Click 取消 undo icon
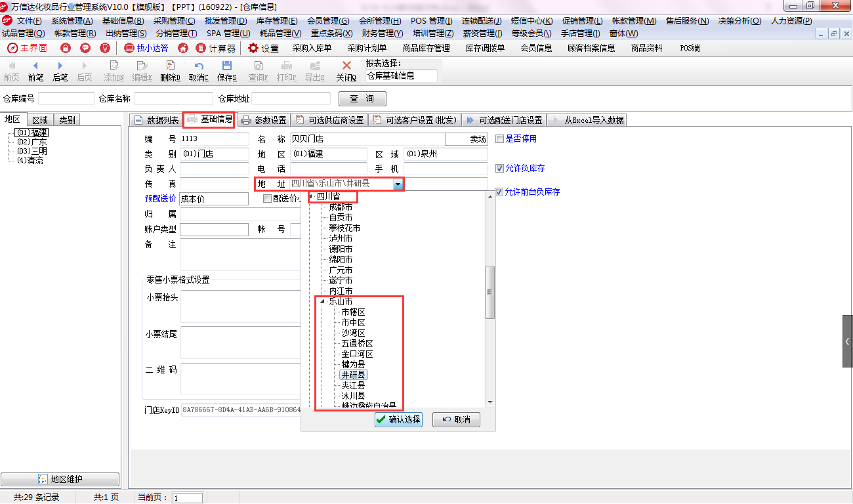This screenshot has width=853, height=504. tap(198, 71)
